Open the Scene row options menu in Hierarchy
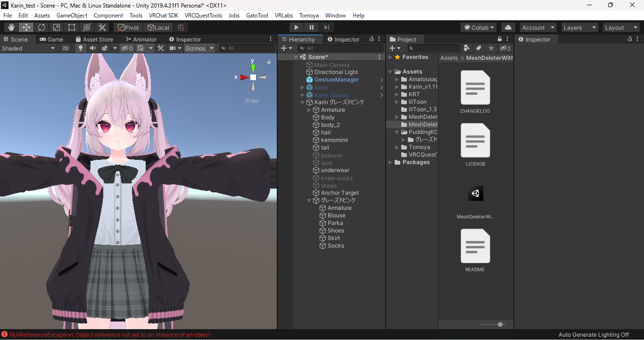Screen dimensions: 644x340 [380, 57]
